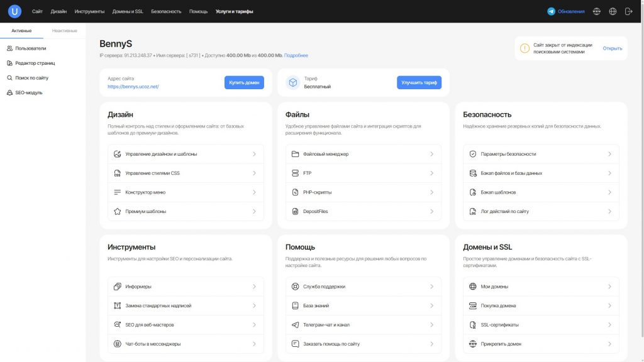Expand the Информеры row arrow
Viewport: 644px width, 362px height.
tap(254, 287)
